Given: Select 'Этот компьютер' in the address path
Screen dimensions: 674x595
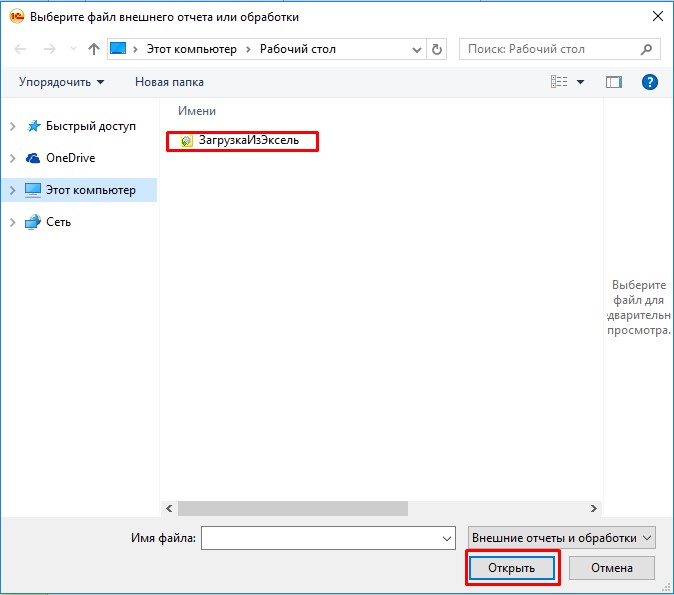Looking at the screenshot, I should pos(192,49).
